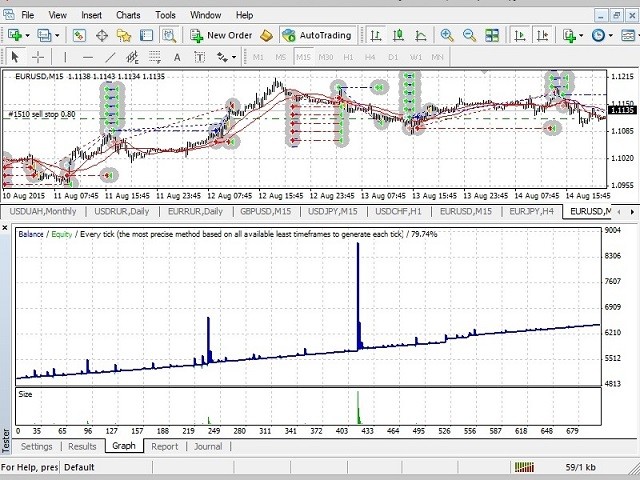Expand the Indicators dropdown arrow

coord(581,36)
